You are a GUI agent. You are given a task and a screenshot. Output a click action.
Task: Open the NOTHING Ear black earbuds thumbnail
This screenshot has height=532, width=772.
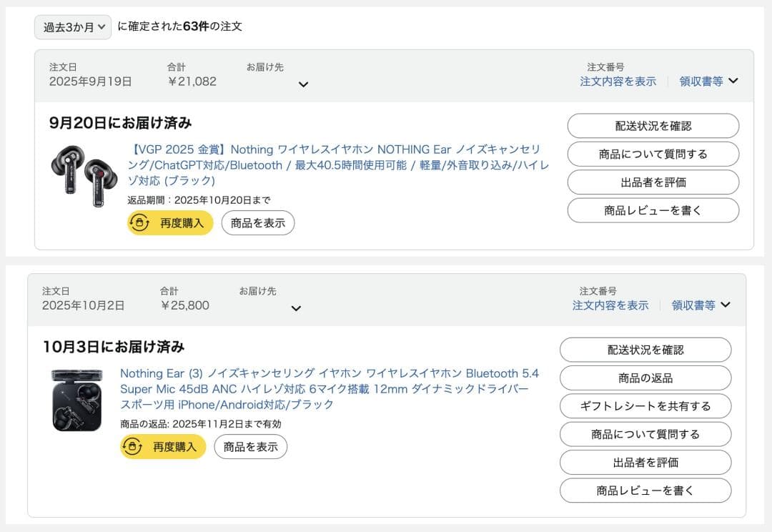tap(84, 175)
